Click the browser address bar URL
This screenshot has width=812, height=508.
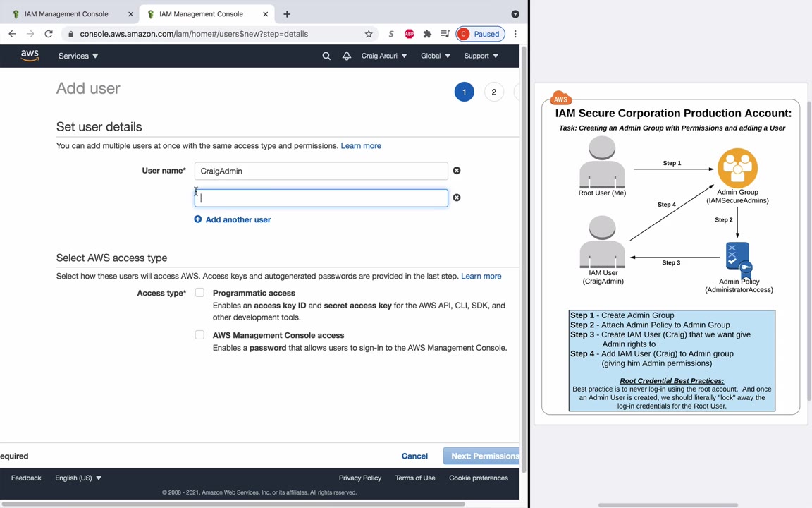(194, 34)
